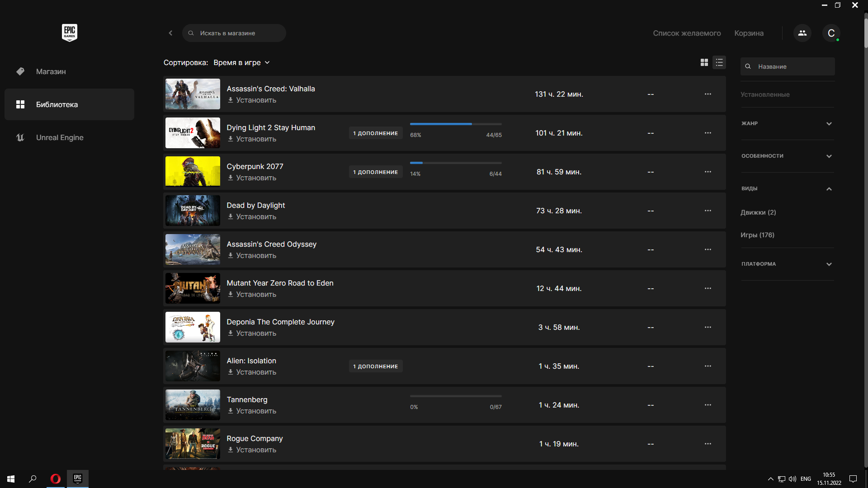Show hidden system tray icons
Viewport: 868px width, 488px height.
770,479
